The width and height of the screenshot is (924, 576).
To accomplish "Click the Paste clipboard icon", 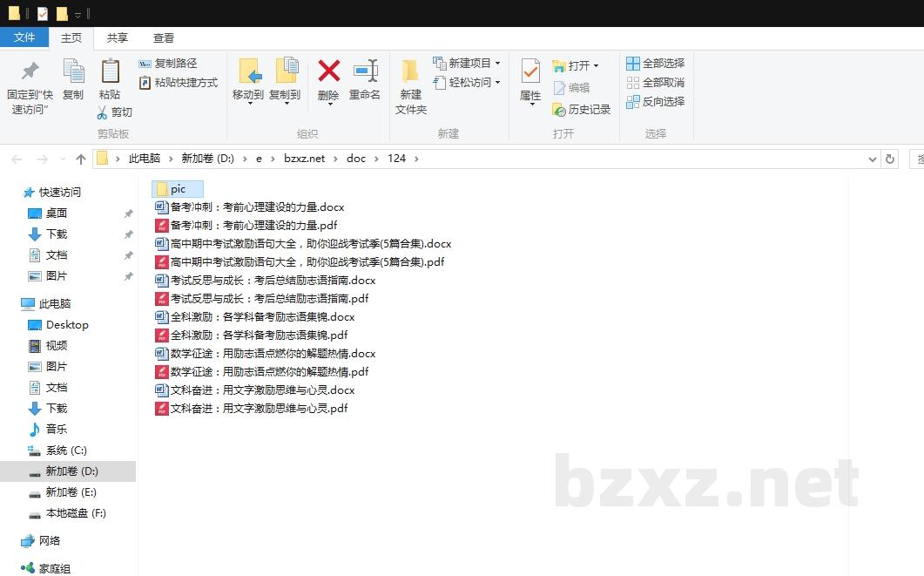I will pyautogui.click(x=110, y=71).
